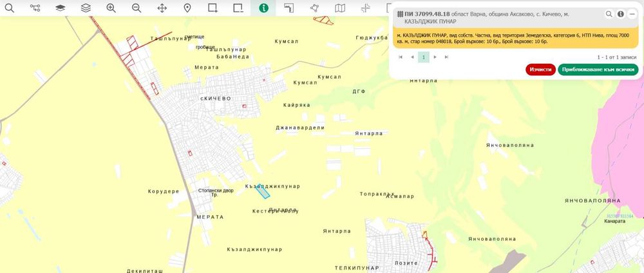Click the БабаНеда map label
Image resolution: width=644 pixels, height=273 pixels.
pos(233,57)
